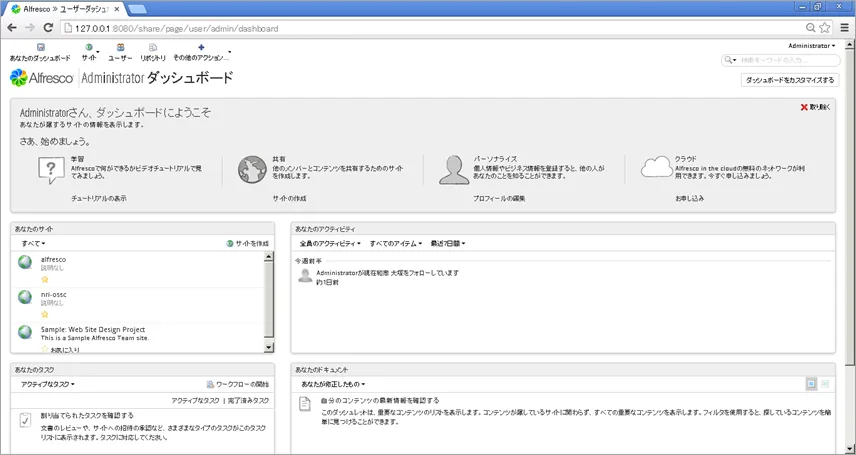Click the ワークフローの開始 (Start Workflow) icon link
Image resolution: width=856 pixels, height=455 pixels.
tap(237, 384)
